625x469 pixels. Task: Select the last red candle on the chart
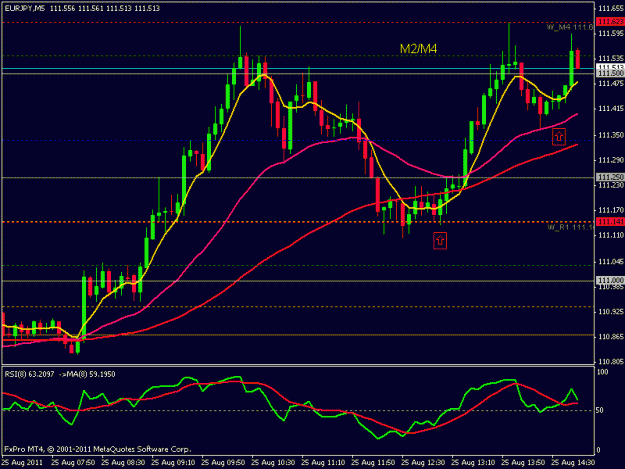pos(578,59)
